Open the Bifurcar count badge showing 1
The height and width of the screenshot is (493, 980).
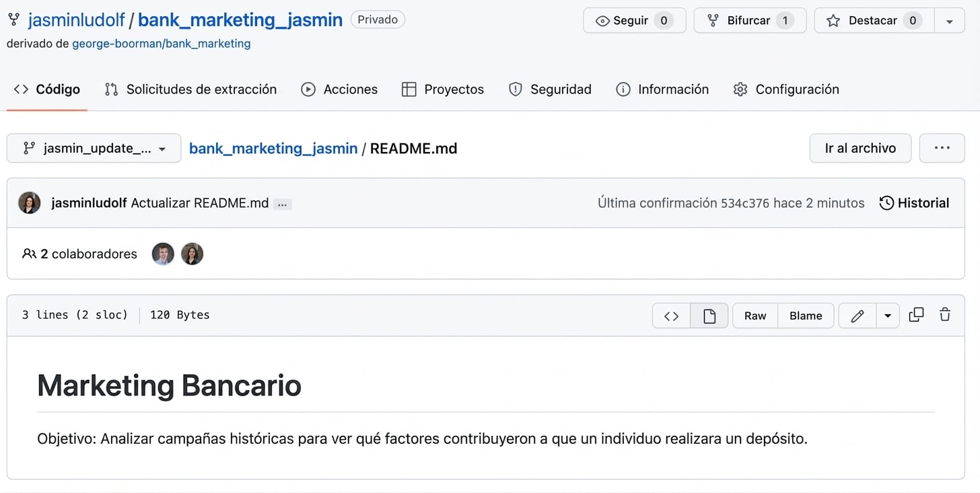(x=784, y=20)
